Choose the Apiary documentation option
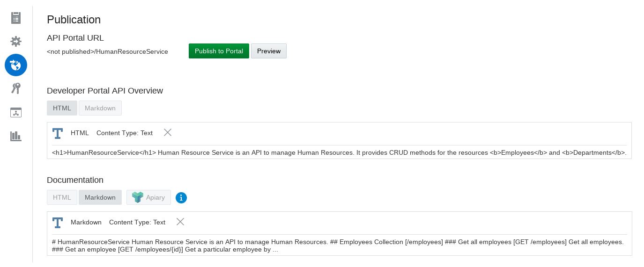 click(148, 197)
